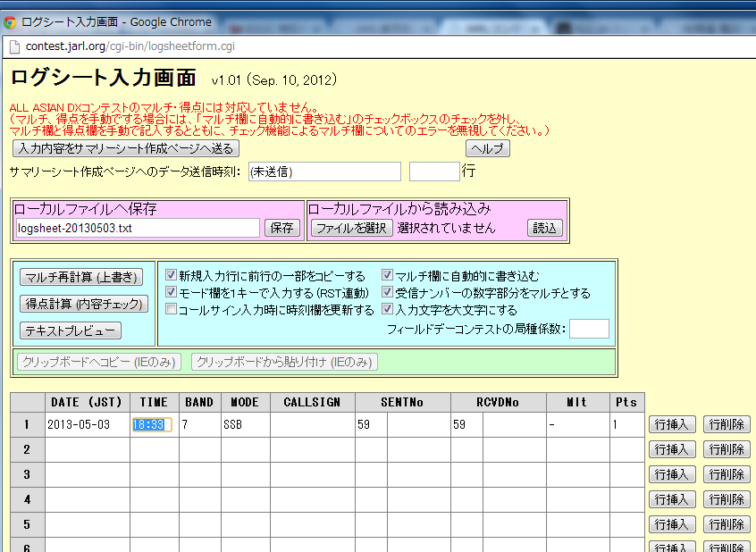Click the ファイルを選択 file chooser button
Screen dimensions: 756x552
pyautogui.click(x=351, y=228)
